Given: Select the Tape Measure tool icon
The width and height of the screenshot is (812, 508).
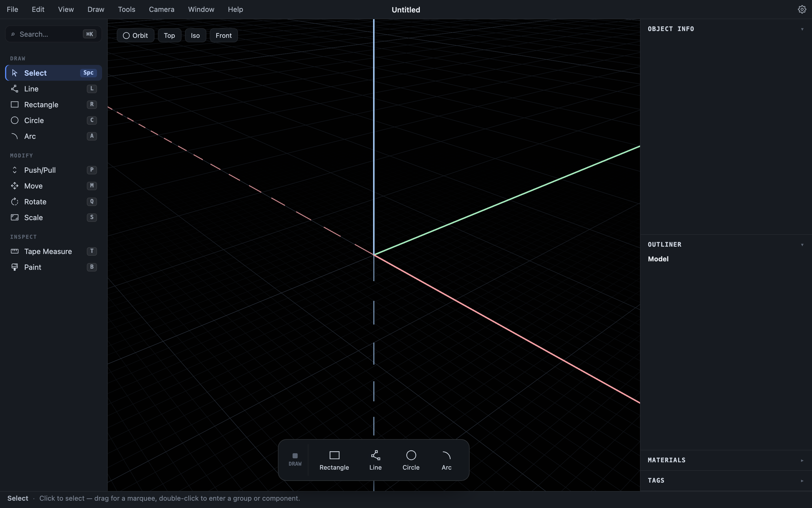Looking at the screenshot, I should pyautogui.click(x=14, y=251).
